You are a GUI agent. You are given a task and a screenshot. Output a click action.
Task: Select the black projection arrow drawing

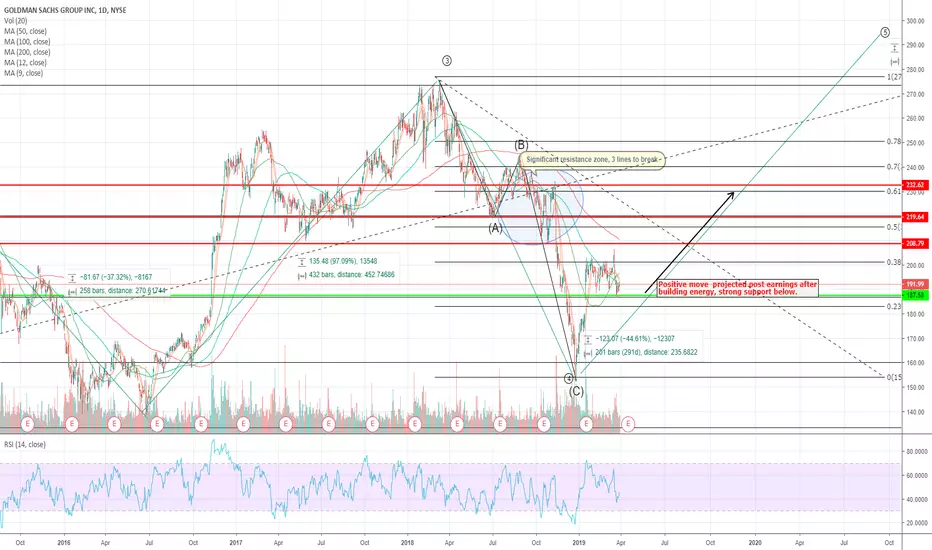pyautogui.click(x=689, y=242)
